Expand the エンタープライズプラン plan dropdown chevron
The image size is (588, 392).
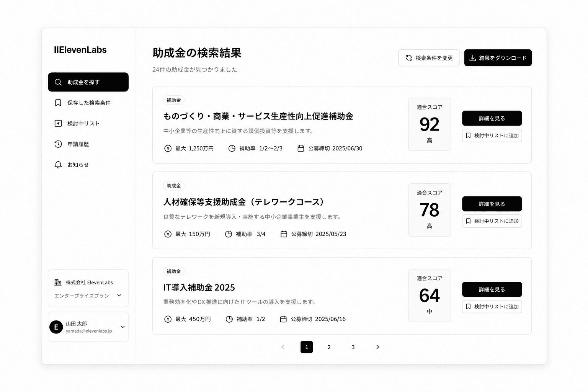click(x=119, y=296)
